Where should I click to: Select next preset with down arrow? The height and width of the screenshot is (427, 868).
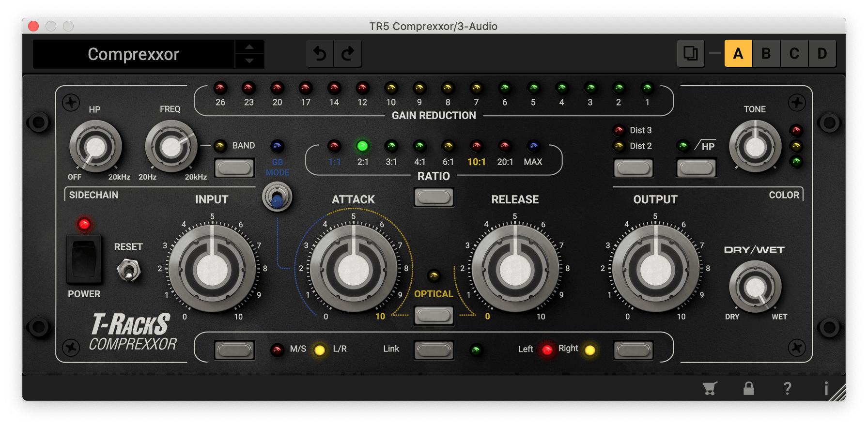point(249,61)
